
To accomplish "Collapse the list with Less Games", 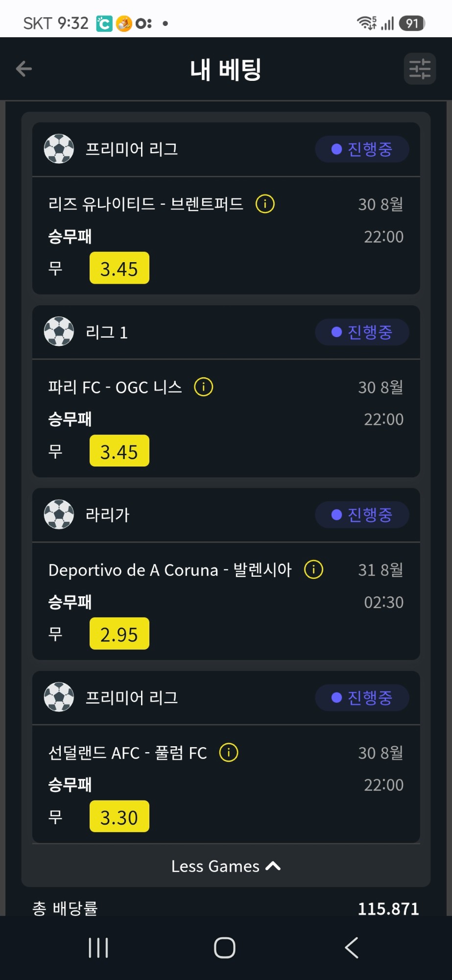I will click(226, 866).
